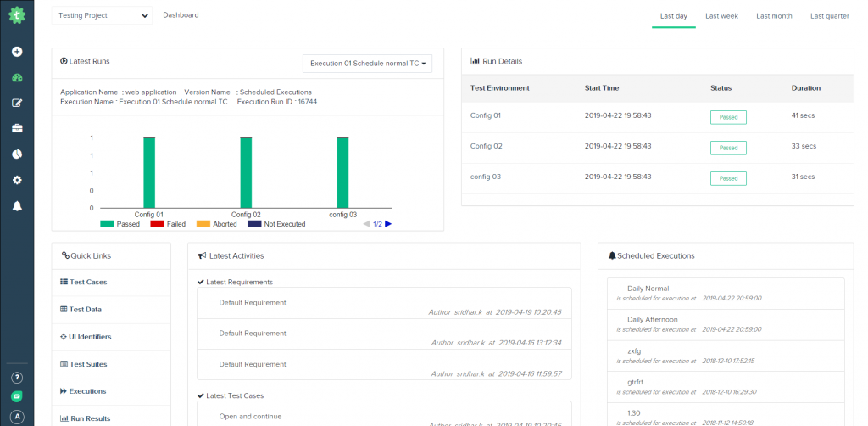Click the Config 02 green bar
The image size is (868, 426).
click(x=246, y=172)
